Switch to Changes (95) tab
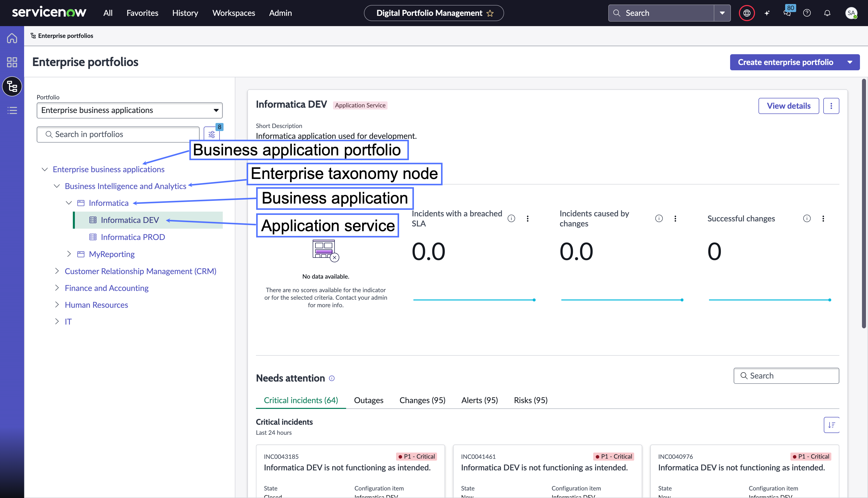 (x=422, y=400)
